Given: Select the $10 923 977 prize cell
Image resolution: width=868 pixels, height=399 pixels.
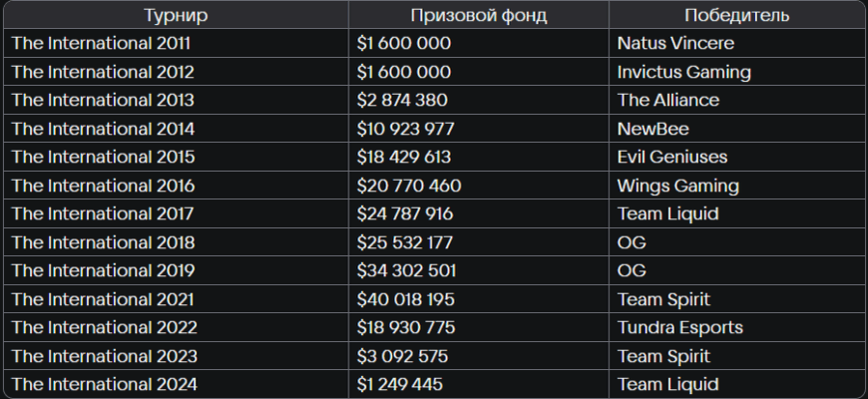Looking at the screenshot, I should pyautogui.click(x=406, y=129).
